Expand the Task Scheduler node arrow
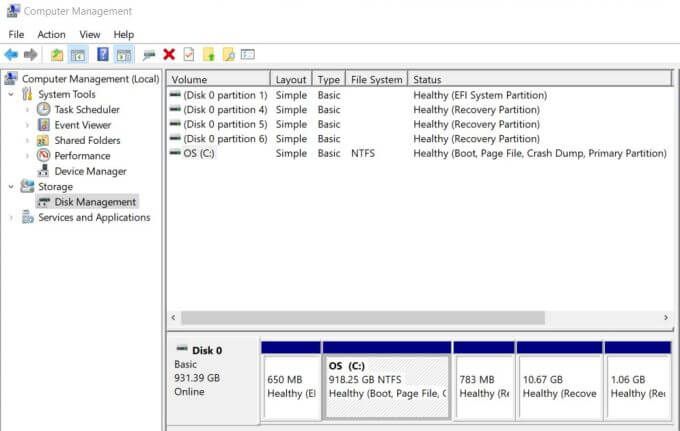This screenshot has height=431, width=680. 27,110
